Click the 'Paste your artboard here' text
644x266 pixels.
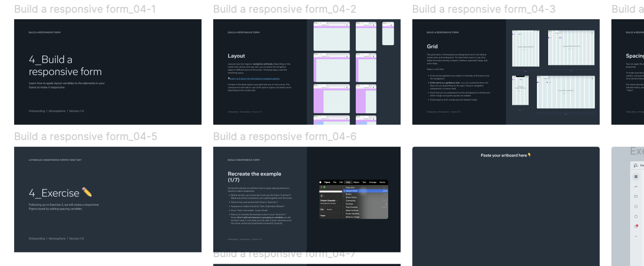pyautogui.click(x=506, y=155)
